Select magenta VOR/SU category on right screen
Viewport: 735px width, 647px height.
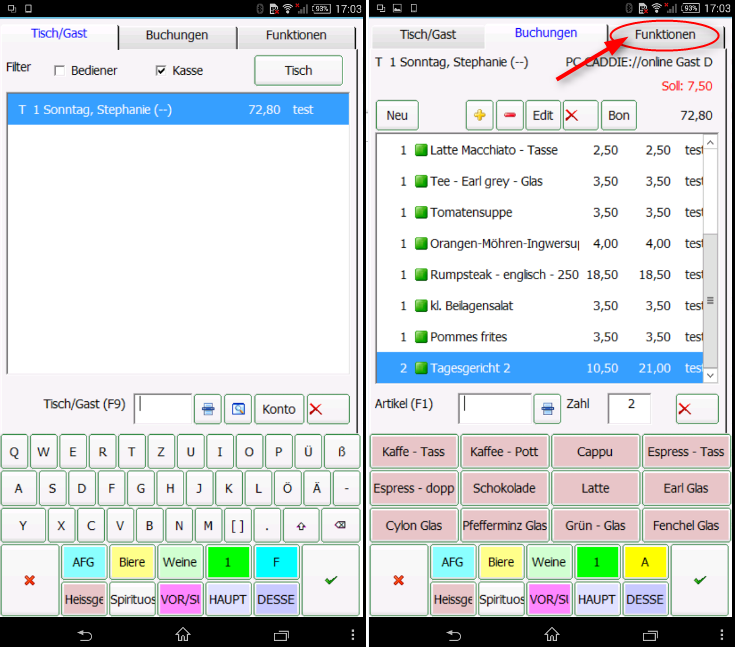tap(549, 600)
